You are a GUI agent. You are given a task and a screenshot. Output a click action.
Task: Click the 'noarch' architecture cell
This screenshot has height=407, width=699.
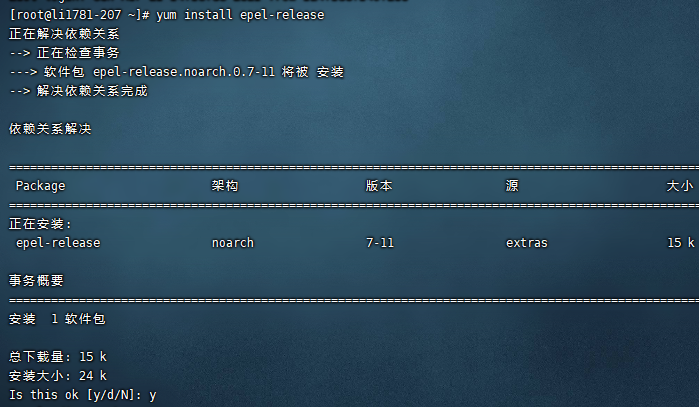(x=233, y=243)
